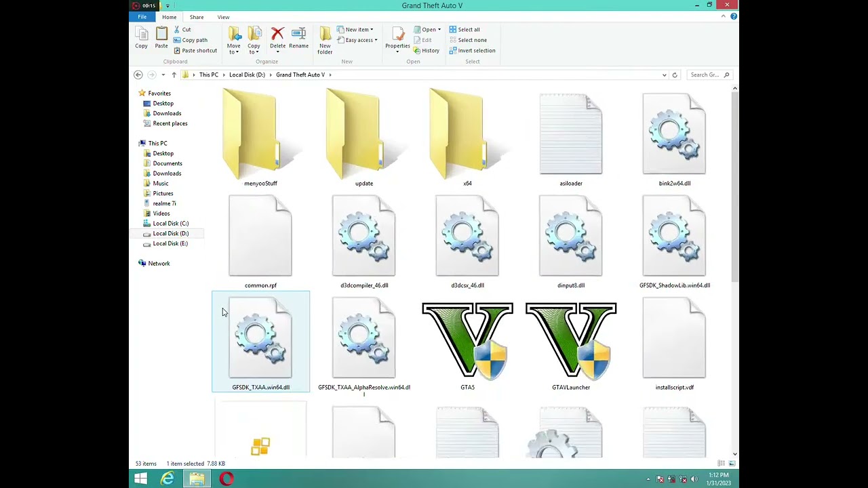This screenshot has width=868, height=488.
Task: Expand the previous locations address bar dropdown
Action: [664, 75]
